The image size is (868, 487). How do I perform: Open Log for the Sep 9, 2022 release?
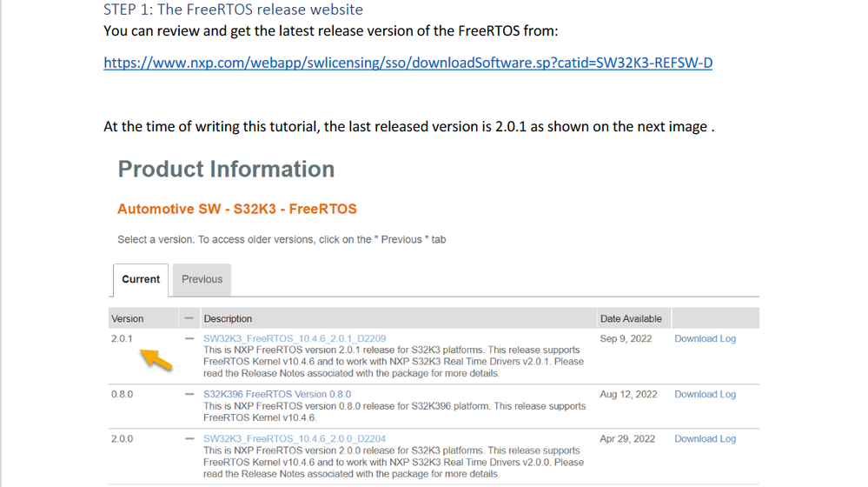tap(728, 339)
